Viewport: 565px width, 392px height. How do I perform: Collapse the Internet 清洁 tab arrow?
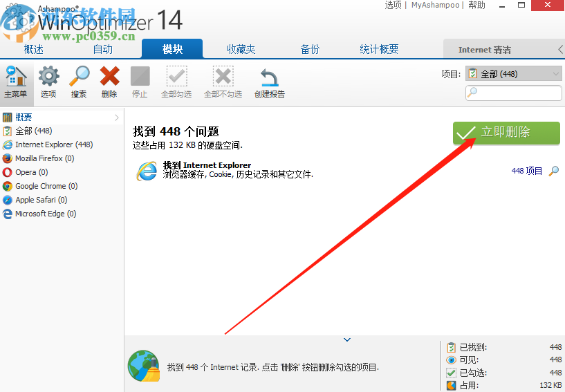[x=560, y=49]
